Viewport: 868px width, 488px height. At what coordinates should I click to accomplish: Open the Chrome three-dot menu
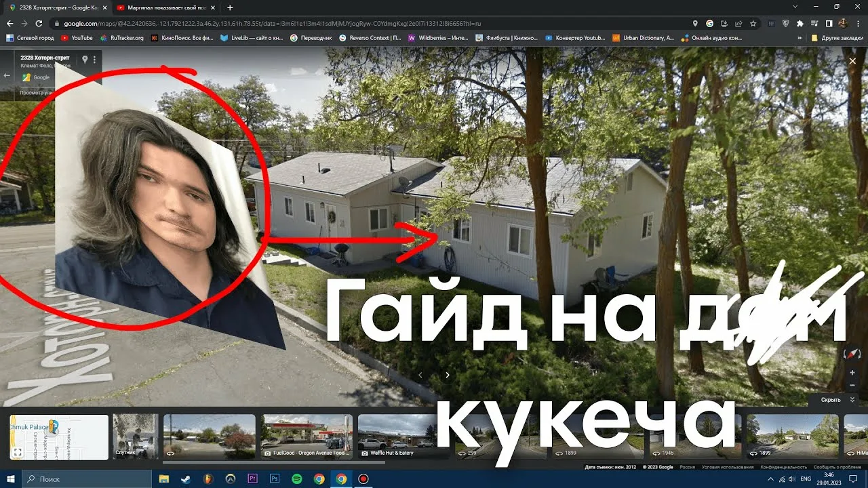tap(858, 23)
